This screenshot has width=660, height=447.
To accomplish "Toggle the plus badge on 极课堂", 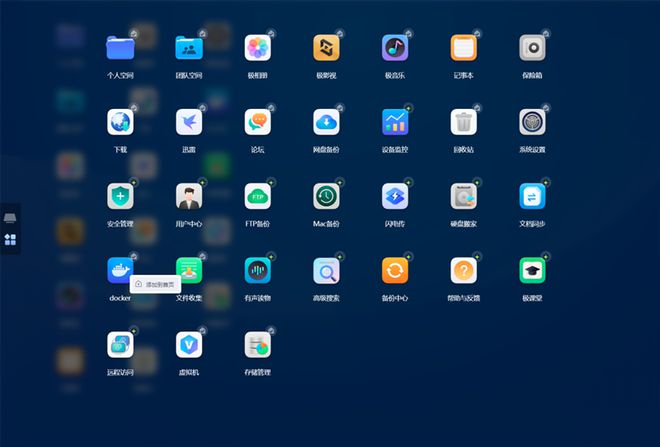I will click(x=546, y=256).
